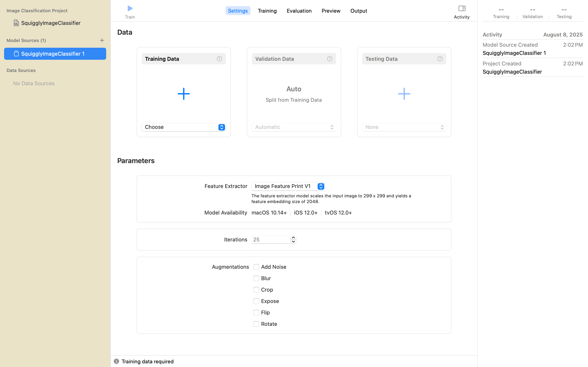
Task: Click the Iterations number field
Action: tap(271, 240)
